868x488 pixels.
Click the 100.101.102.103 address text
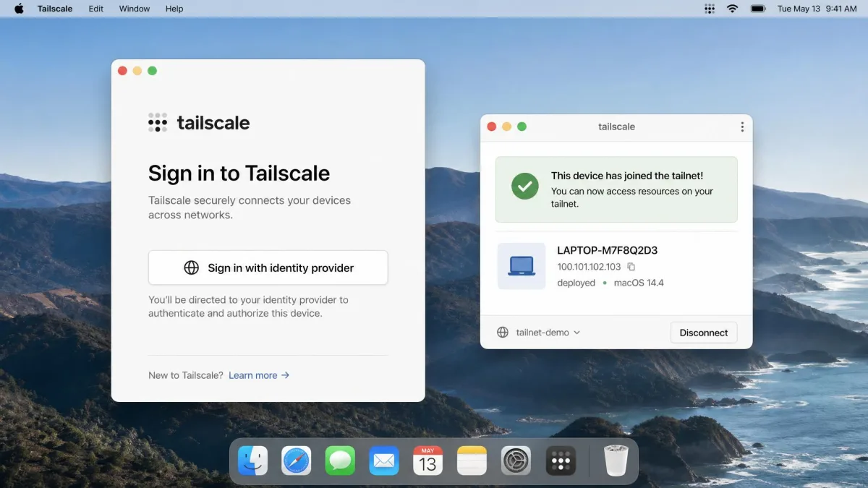click(589, 267)
